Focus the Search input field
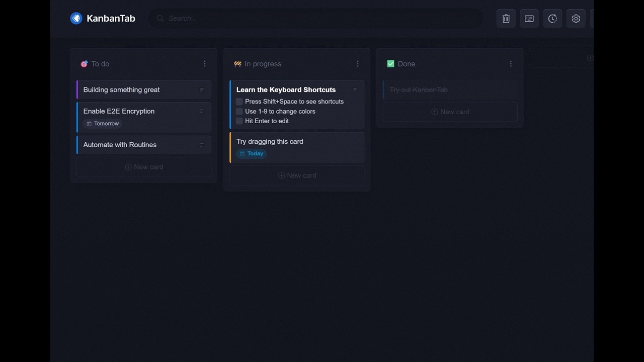 tap(315, 19)
